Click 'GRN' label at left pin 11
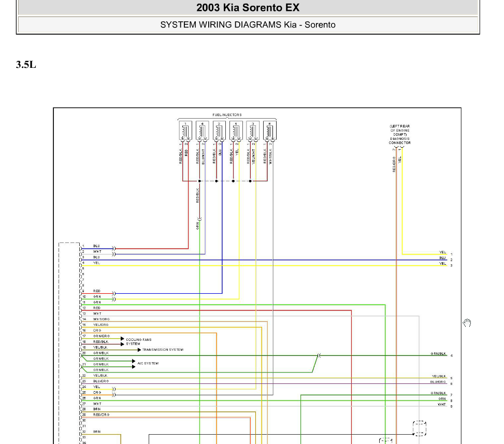The image size is (504, 444). coord(97,303)
